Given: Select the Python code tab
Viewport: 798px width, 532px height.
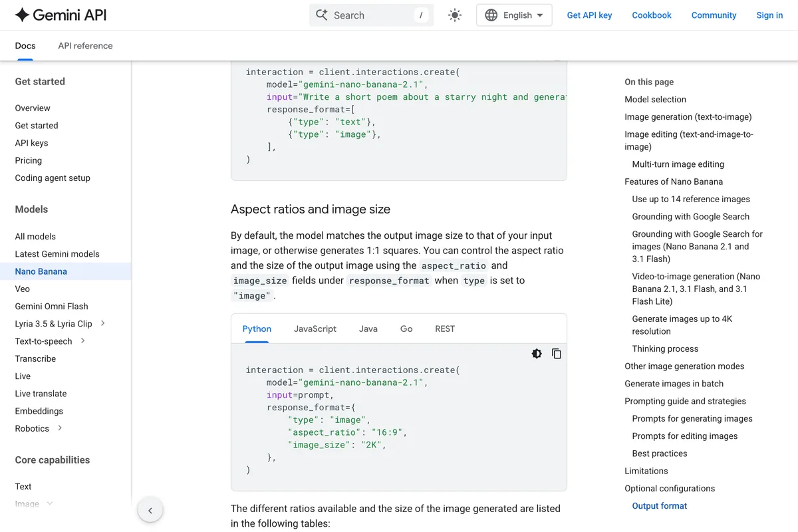Looking at the screenshot, I should 257,329.
